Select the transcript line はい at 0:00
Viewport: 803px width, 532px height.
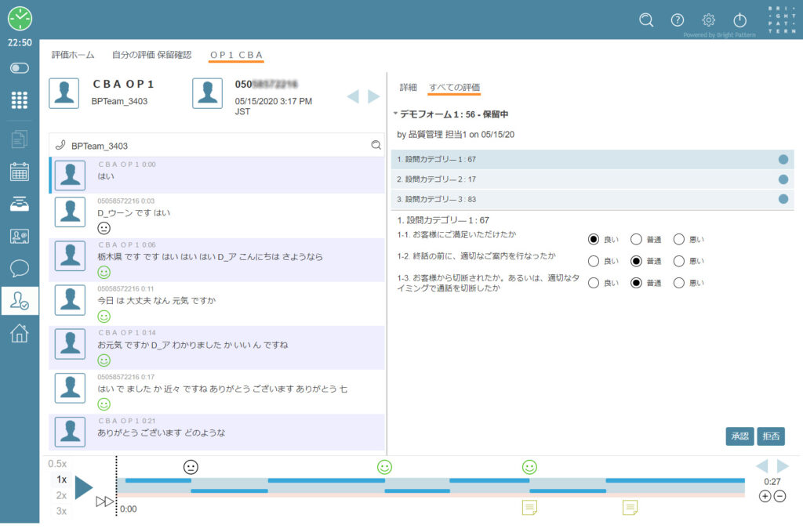pos(217,176)
